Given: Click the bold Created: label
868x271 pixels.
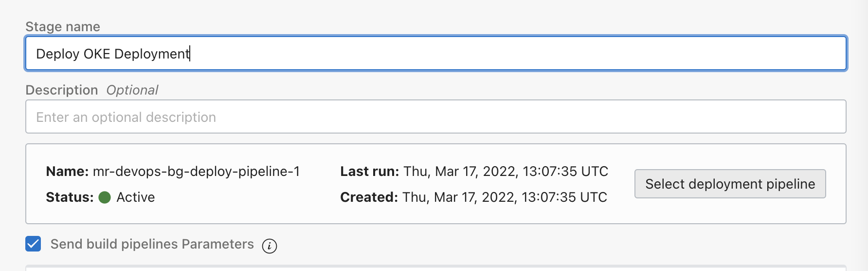Looking at the screenshot, I should tap(369, 197).
